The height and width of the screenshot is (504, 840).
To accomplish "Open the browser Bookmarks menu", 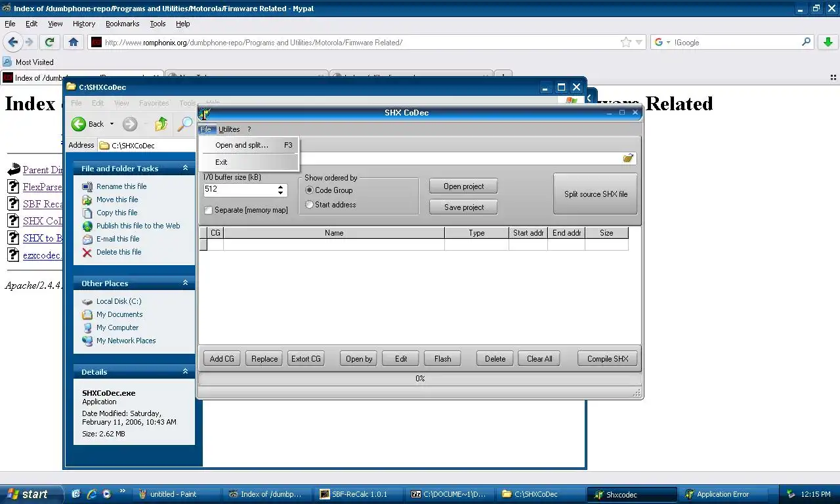I will 122,24.
